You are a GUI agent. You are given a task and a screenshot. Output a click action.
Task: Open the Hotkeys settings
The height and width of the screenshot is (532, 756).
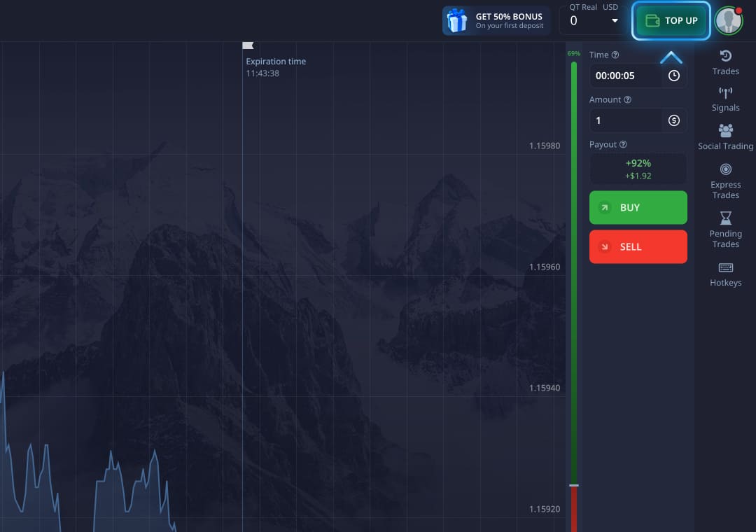725,274
